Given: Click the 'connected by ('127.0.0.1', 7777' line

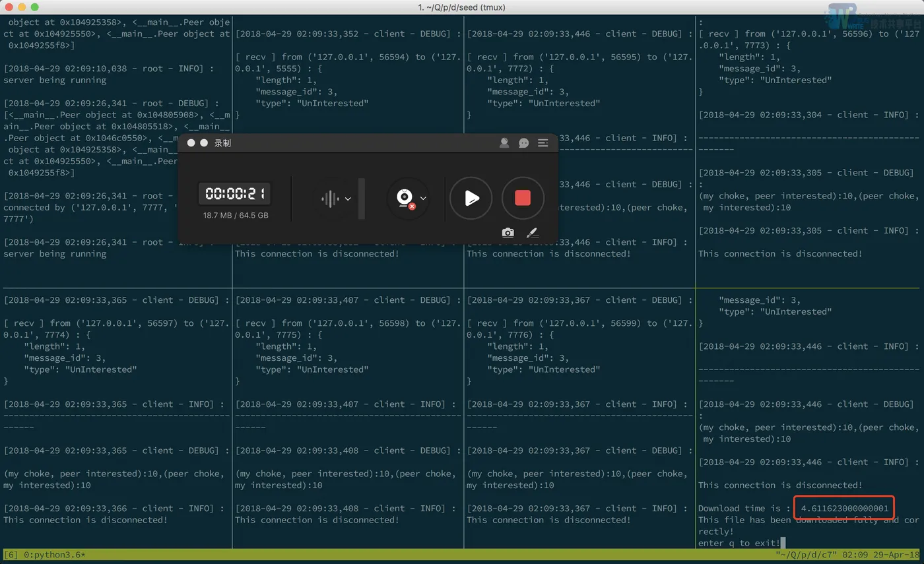Looking at the screenshot, I should point(90,207).
